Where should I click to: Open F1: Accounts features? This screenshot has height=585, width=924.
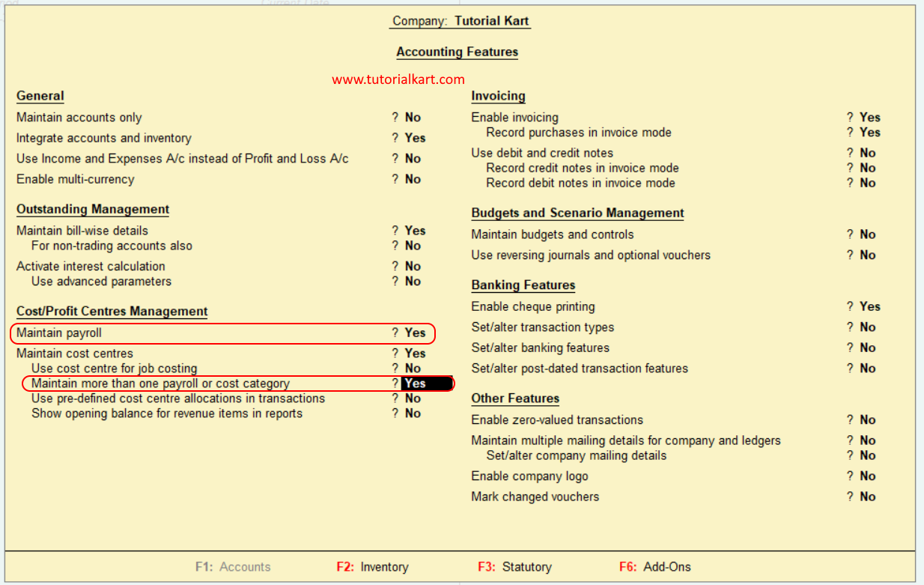233,567
